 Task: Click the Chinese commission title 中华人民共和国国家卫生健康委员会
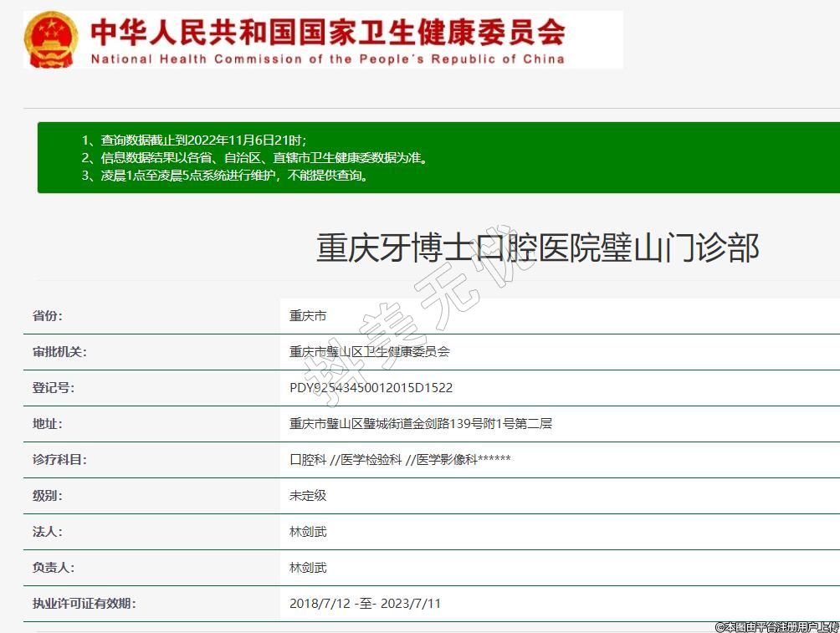click(327, 32)
